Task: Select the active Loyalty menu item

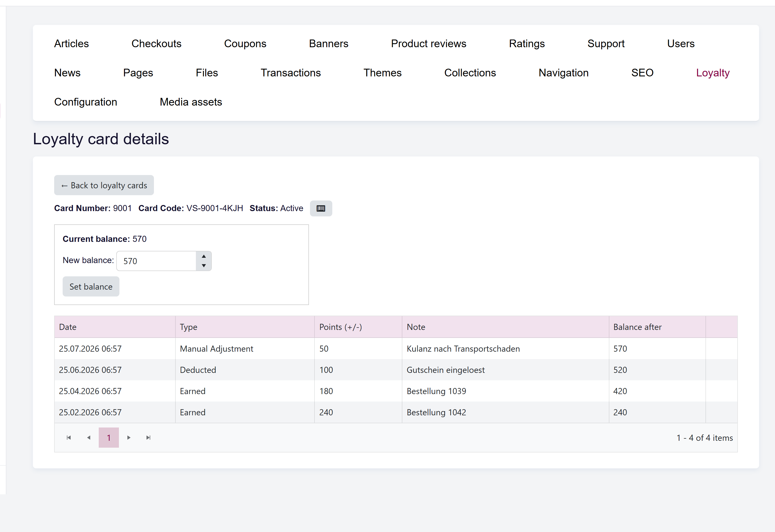Action: tap(713, 73)
